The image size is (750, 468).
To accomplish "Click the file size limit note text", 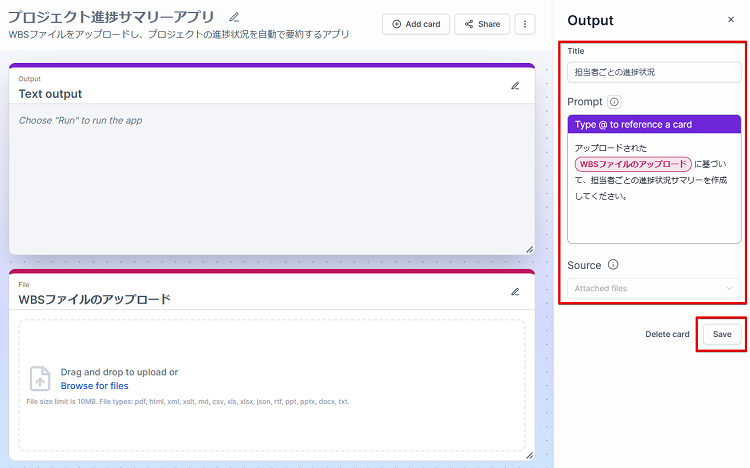I will (188, 401).
